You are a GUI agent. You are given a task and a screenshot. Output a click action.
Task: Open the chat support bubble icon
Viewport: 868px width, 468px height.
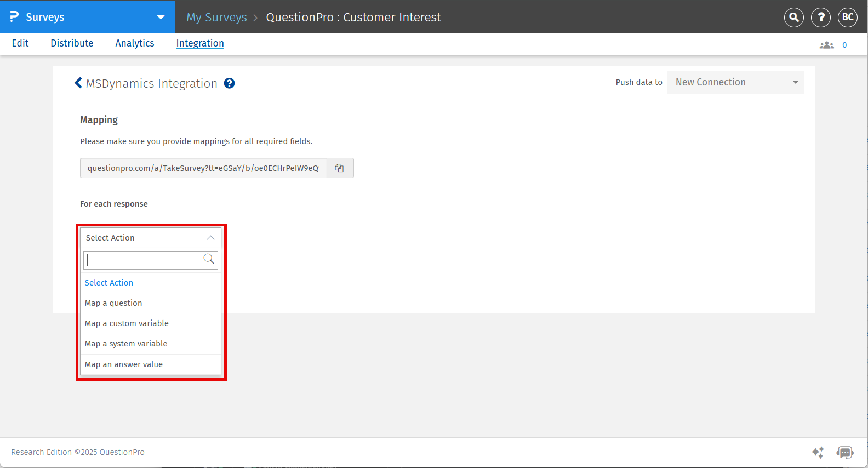click(x=845, y=452)
